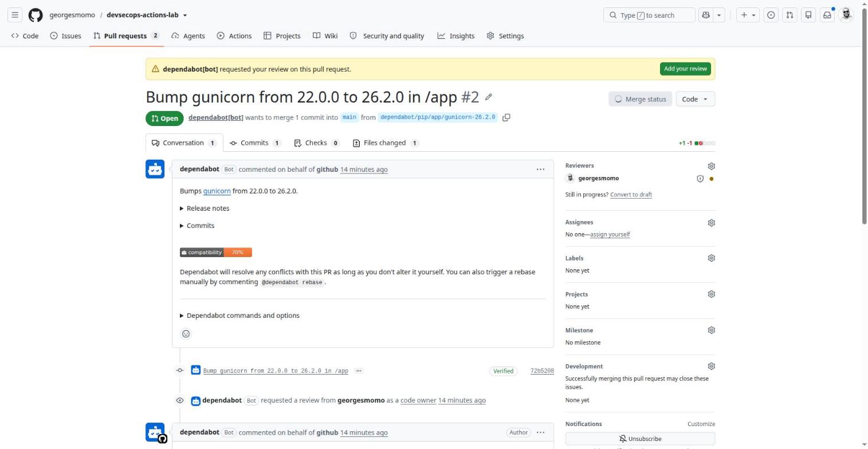Screen dimensions: 868x449
Task: Click the dependabot avatar beside first comment
Action: click(155, 169)
